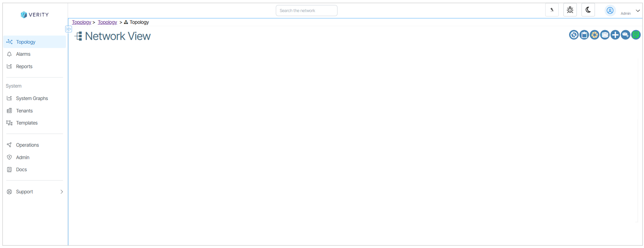The height and width of the screenshot is (248, 644).
Task: Click the user profile avatar icon
Action: 610,10
